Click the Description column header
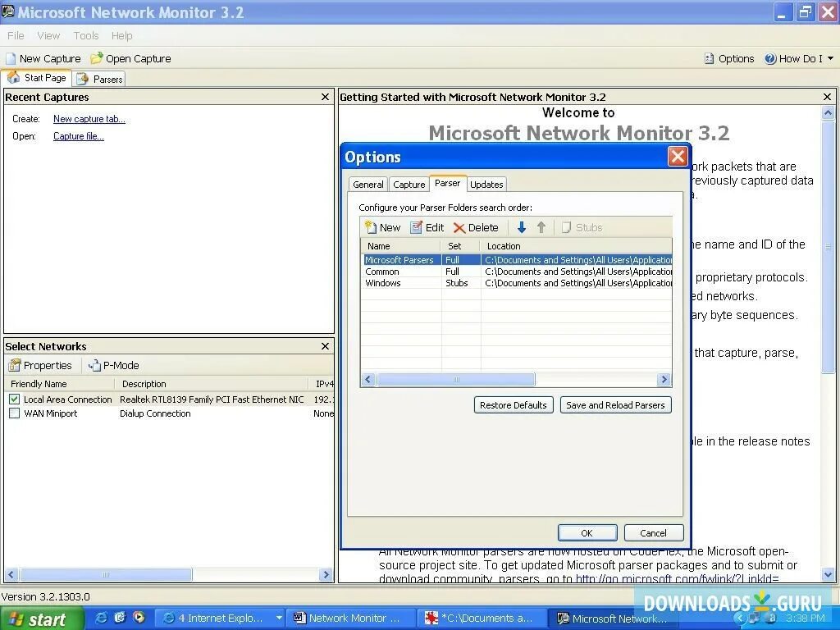The image size is (840, 630). [x=212, y=384]
